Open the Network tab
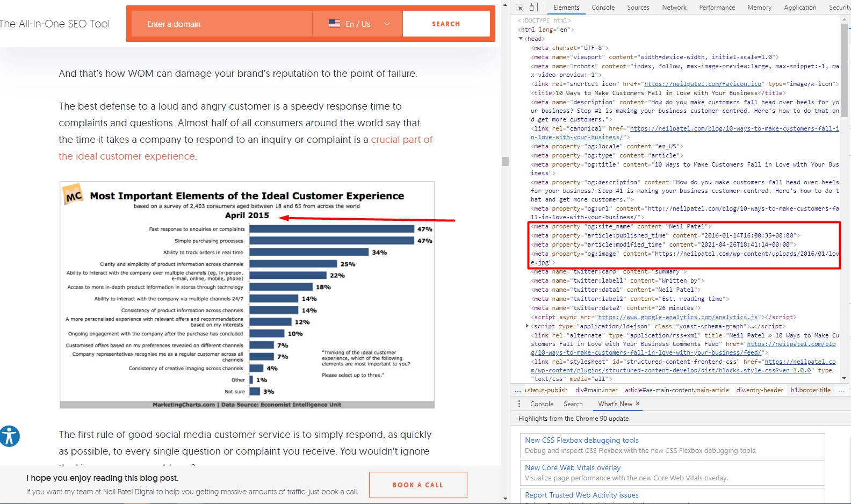Image resolution: width=851 pixels, height=504 pixels. click(x=674, y=8)
